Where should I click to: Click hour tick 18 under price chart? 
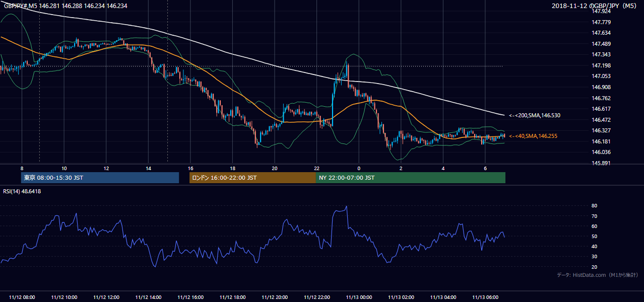tap(233, 168)
